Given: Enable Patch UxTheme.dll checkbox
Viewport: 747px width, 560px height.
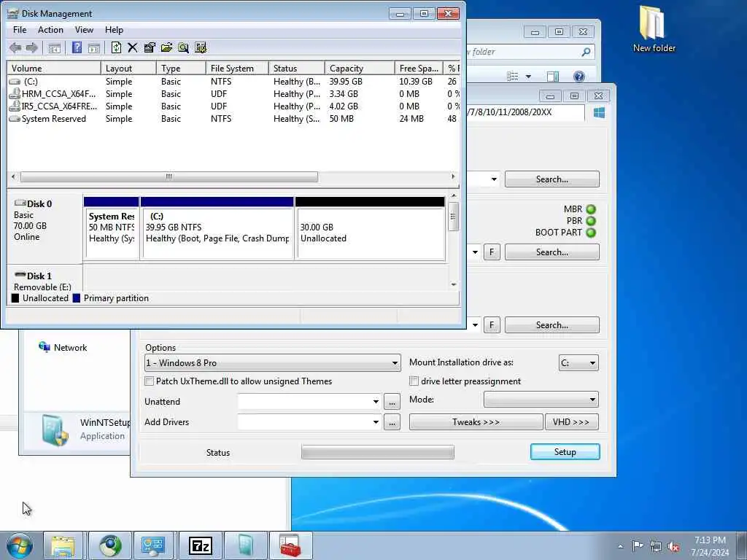Looking at the screenshot, I should [149, 381].
